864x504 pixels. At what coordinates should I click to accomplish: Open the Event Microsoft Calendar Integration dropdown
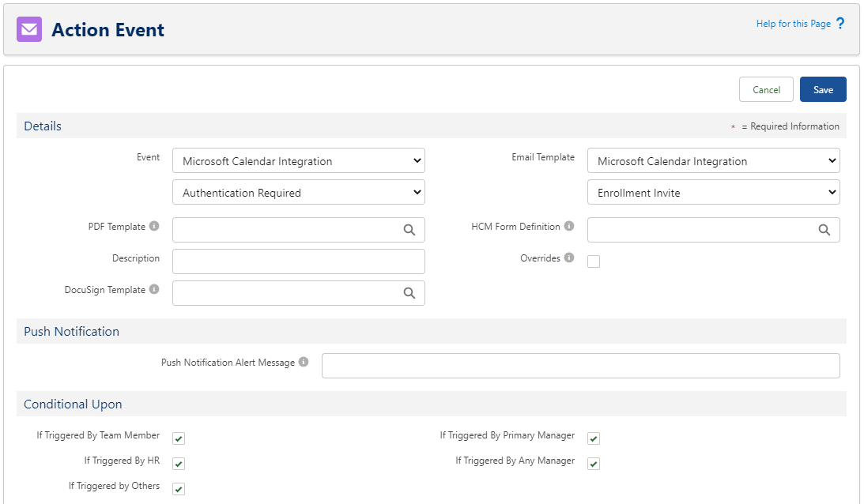pos(299,161)
